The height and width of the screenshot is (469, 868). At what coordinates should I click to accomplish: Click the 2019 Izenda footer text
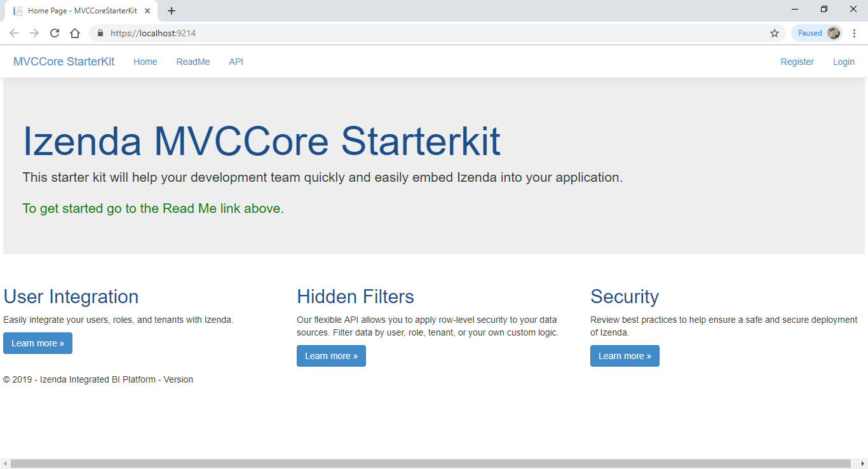pyautogui.click(x=98, y=379)
